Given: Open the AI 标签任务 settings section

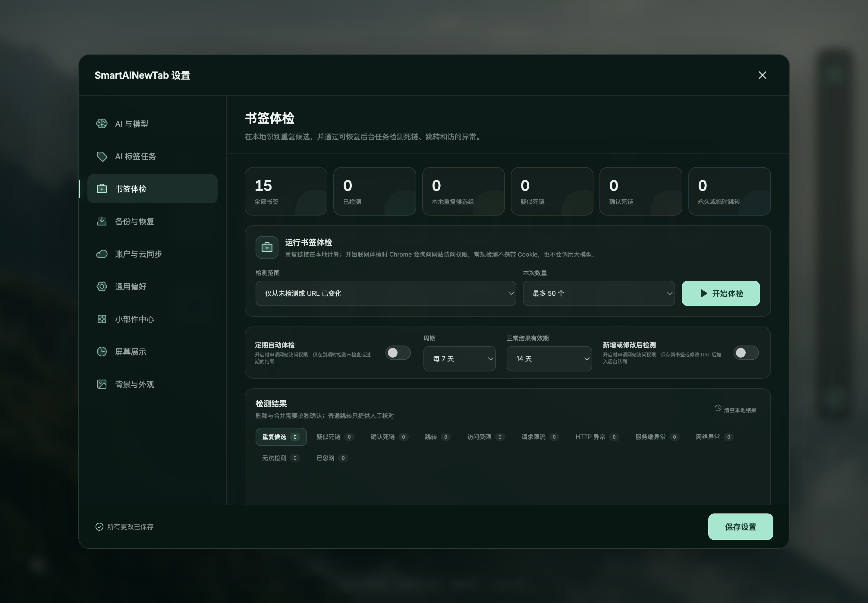Looking at the screenshot, I should point(152,156).
